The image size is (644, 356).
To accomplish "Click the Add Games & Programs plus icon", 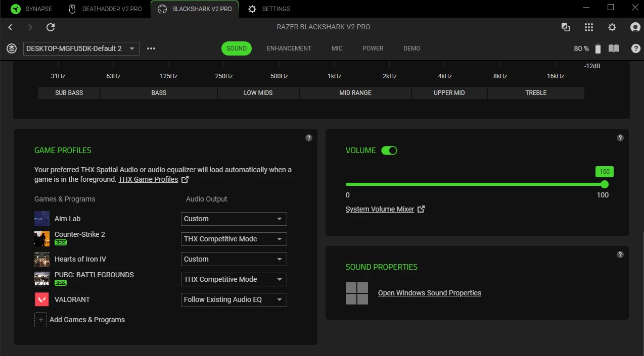I will coord(40,320).
